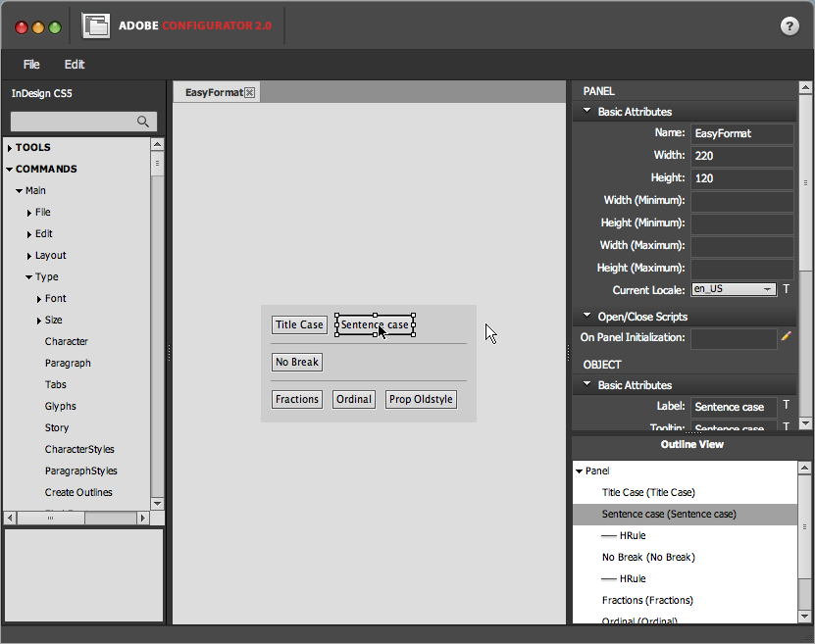This screenshot has width=815, height=644.
Task: Select No Break in Outline View
Action: point(648,558)
